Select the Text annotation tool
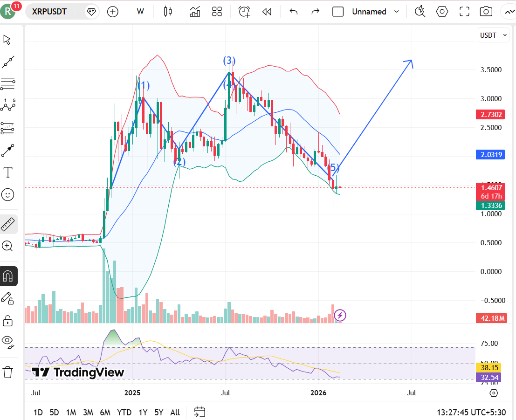 7,172
